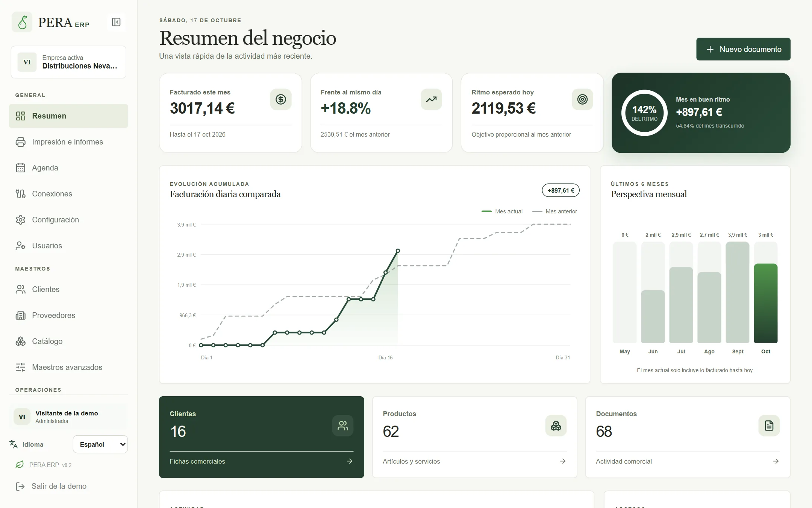
Task: Click the +897,61 € badge on the chart
Action: coord(561,190)
